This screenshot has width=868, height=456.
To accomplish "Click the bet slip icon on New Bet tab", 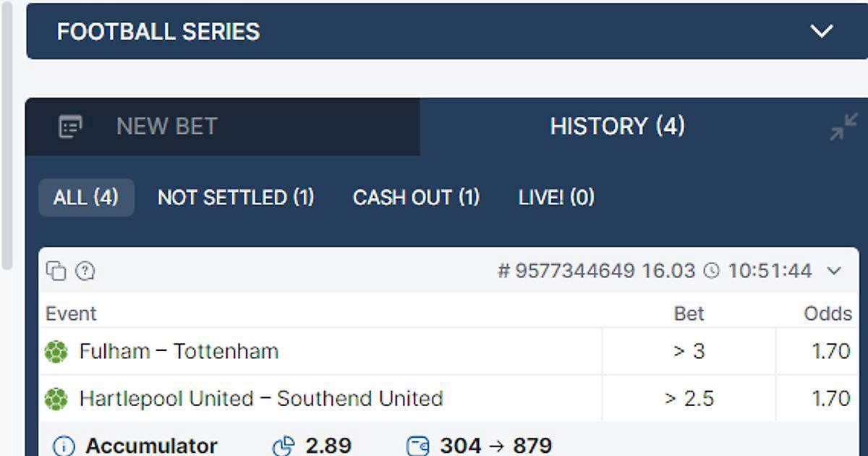I will pos(70,127).
